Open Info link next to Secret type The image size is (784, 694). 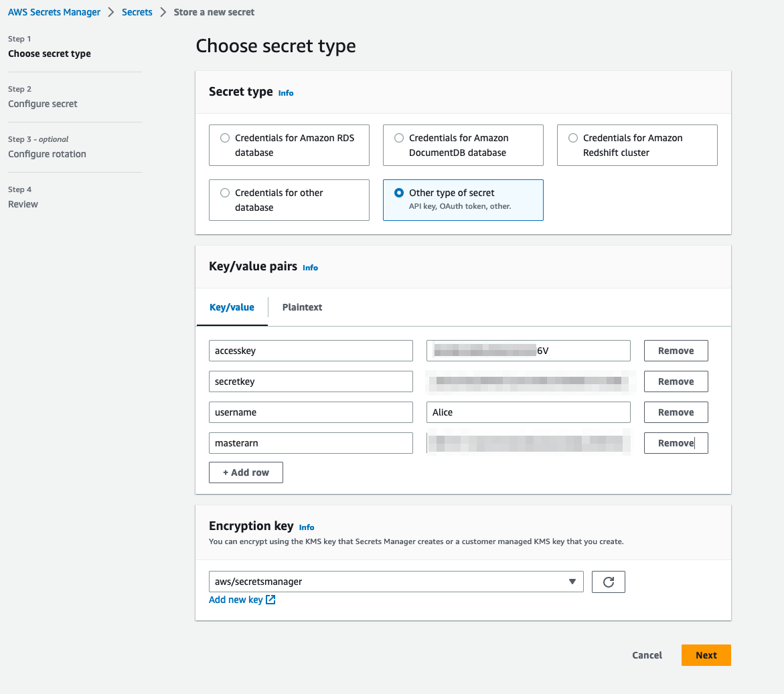coord(286,93)
